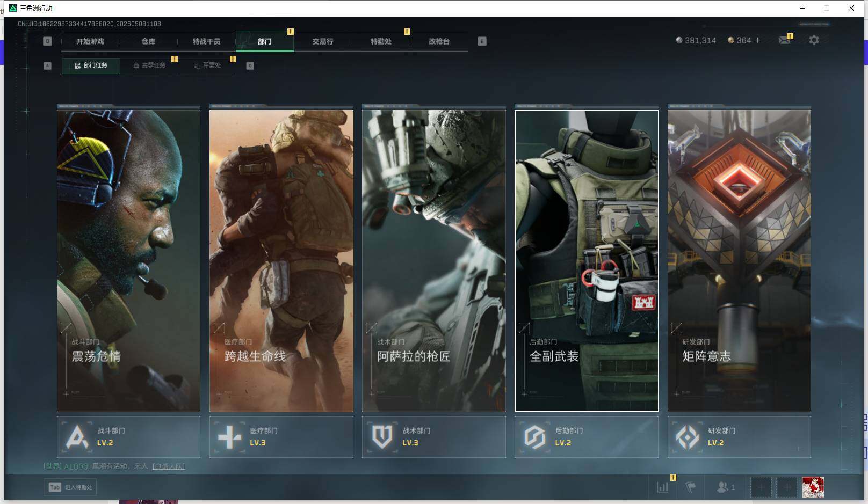Switch to the 特勤处 top tab
The width and height of the screenshot is (868, 504).
[x=381, y=41]
